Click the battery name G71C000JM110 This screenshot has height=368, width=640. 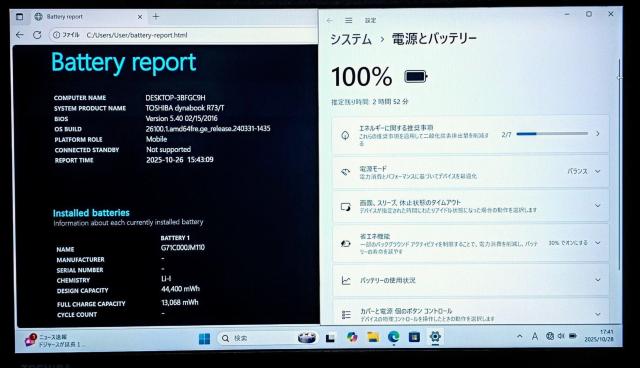pyautogui.click(x=182, y=248)
